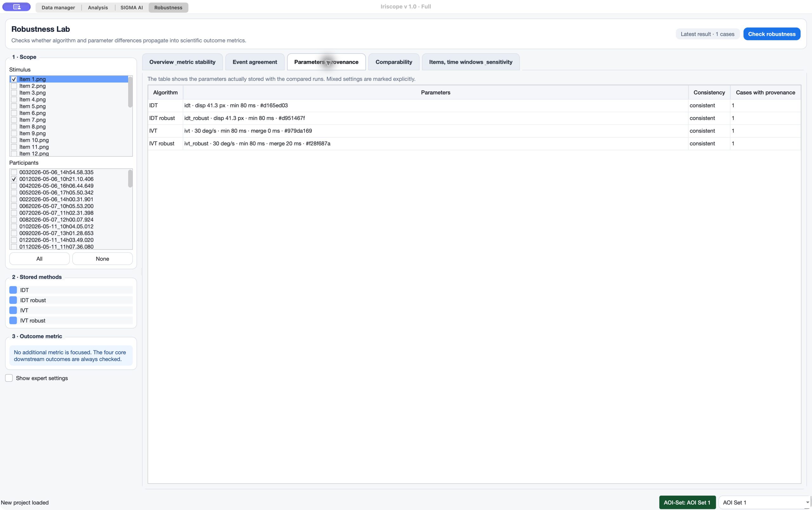The width and height of the screenshot is (812, 510).
Task: Click the blue IDT robust swatch
Action: point(13,300)
